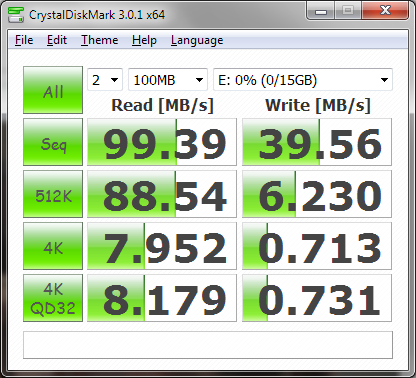Start the 512K benchmark test
The width and height of the screenshot is (416, 378).
tap(53, 194)
